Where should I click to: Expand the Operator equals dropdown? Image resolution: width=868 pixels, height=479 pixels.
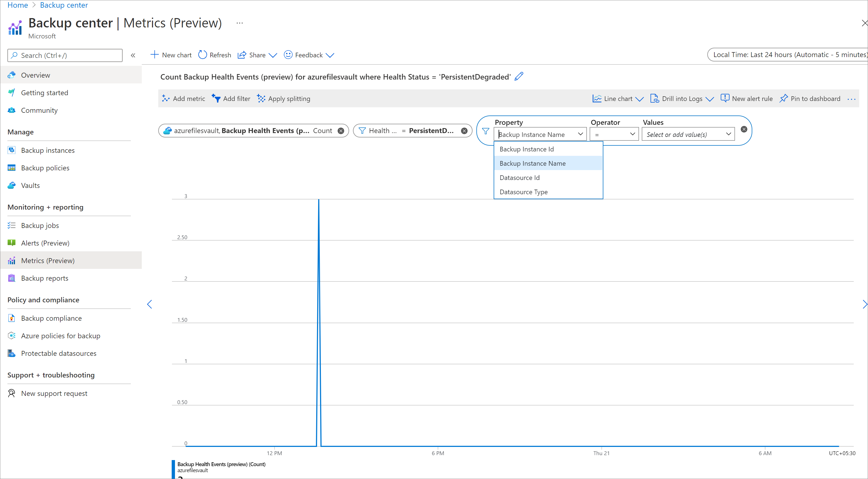[613, 134]
